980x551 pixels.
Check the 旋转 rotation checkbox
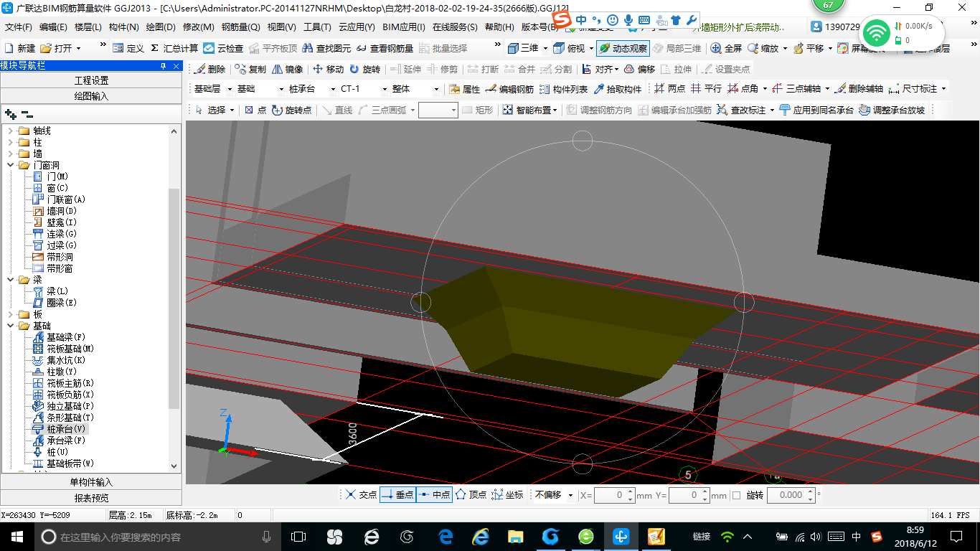(x=736, y=495)
